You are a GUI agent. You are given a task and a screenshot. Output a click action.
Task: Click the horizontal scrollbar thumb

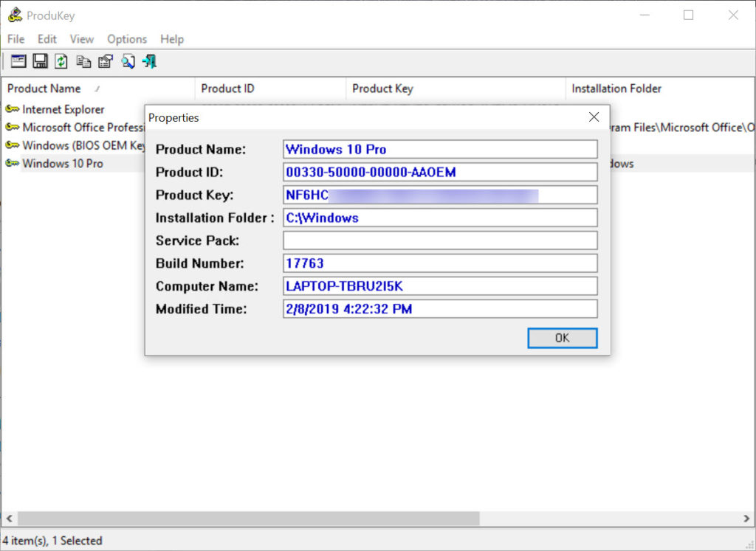pyautogui.click(x=249, y=519)
